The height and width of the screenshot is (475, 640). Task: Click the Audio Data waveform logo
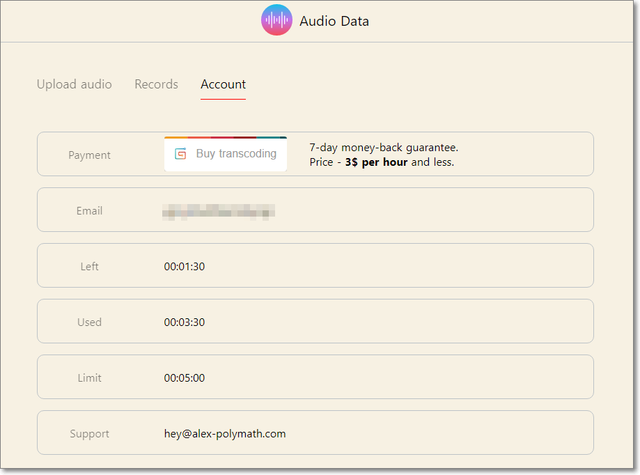[x=276, y=20]
